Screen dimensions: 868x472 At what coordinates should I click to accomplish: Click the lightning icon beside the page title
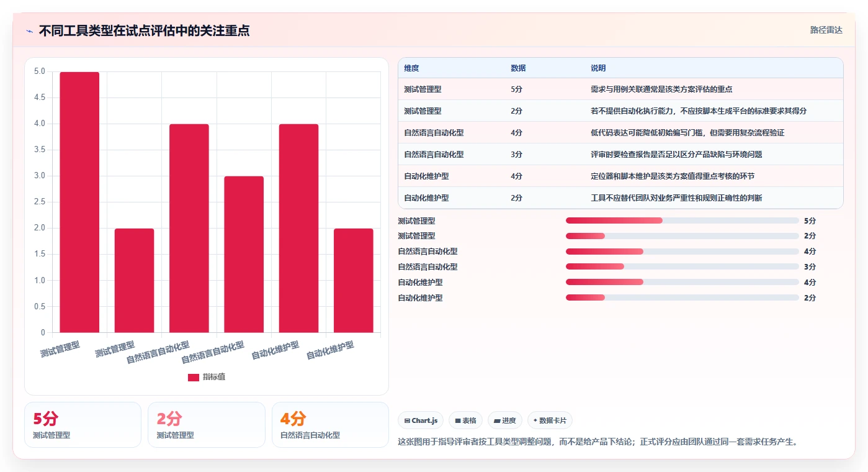(x=29, y=31)
